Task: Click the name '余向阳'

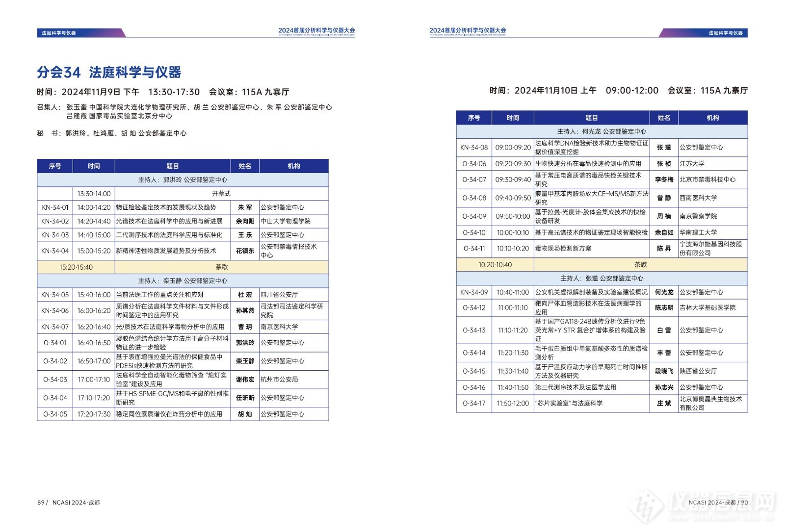Action: pyautogui.click(x=245, y=221)
